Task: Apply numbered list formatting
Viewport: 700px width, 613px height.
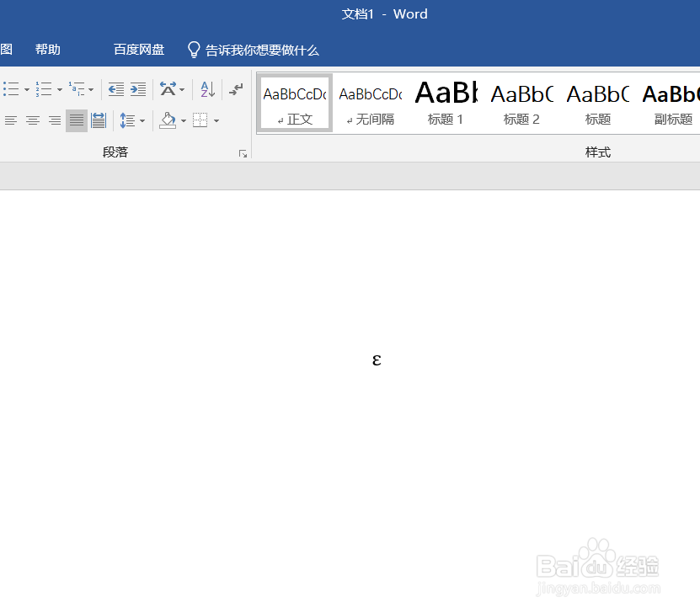Action: 44,89
